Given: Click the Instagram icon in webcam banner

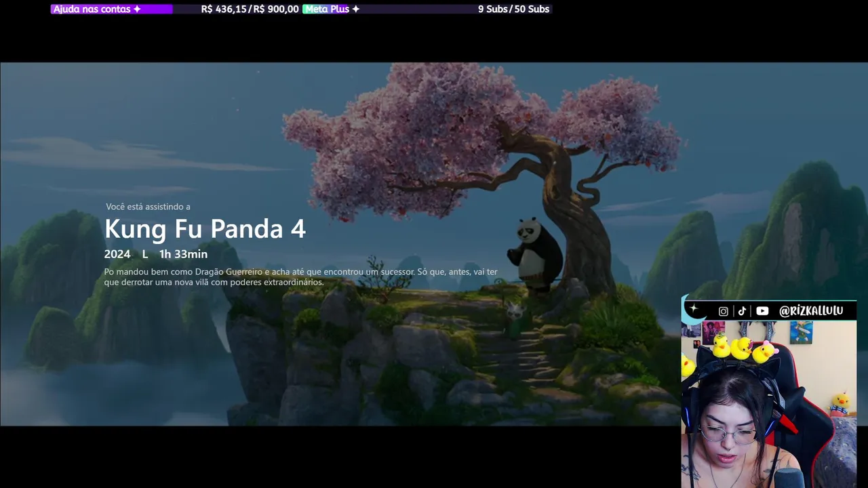Looking at the screenshot, I should (724, 311).
